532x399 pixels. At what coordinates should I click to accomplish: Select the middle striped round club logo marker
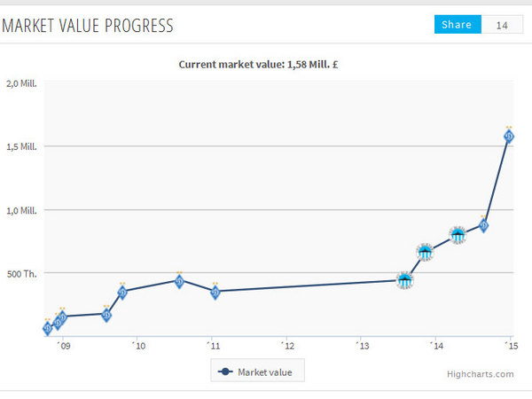426,253
